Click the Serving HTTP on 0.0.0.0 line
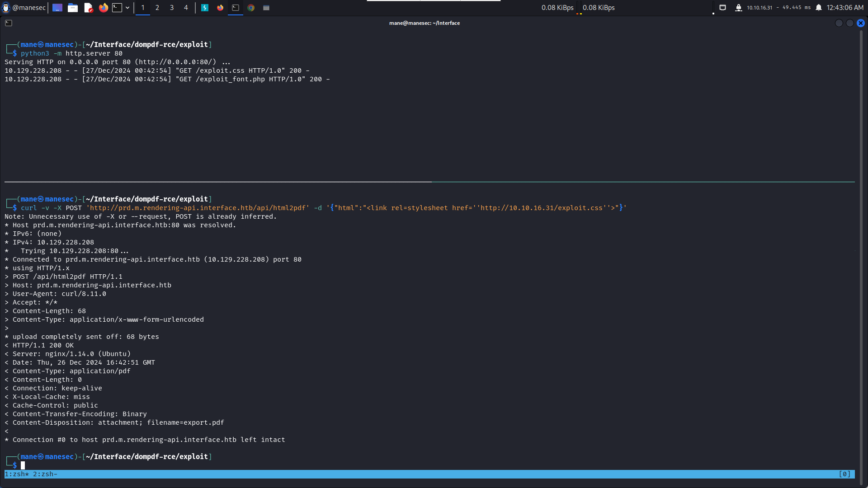Screen dimensions: 868x488 118,62
